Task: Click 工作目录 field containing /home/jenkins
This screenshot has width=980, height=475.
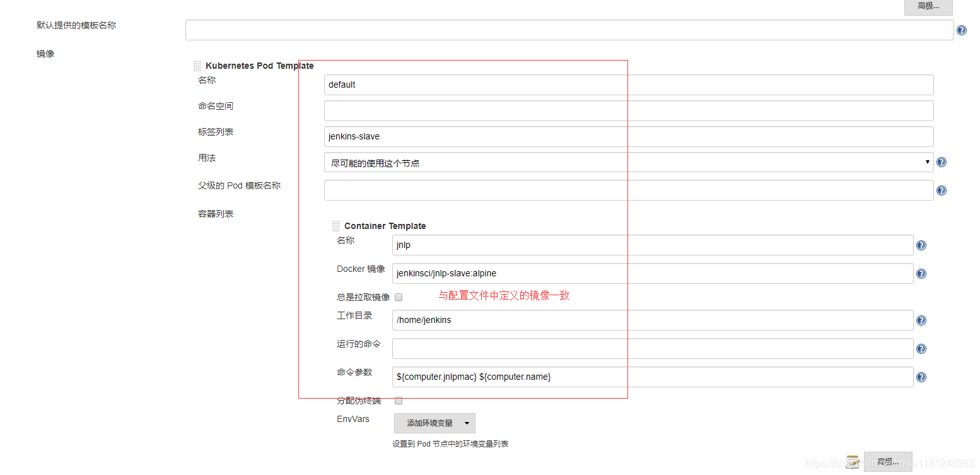Action: coord(653,320)
